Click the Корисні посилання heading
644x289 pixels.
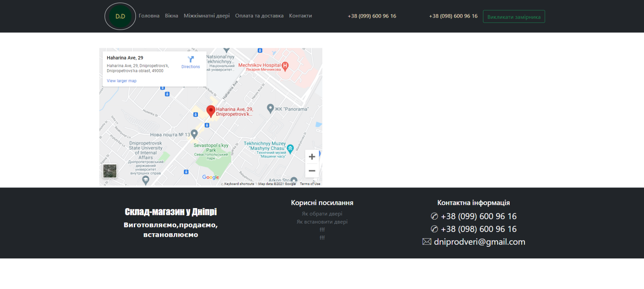point(322,203)
